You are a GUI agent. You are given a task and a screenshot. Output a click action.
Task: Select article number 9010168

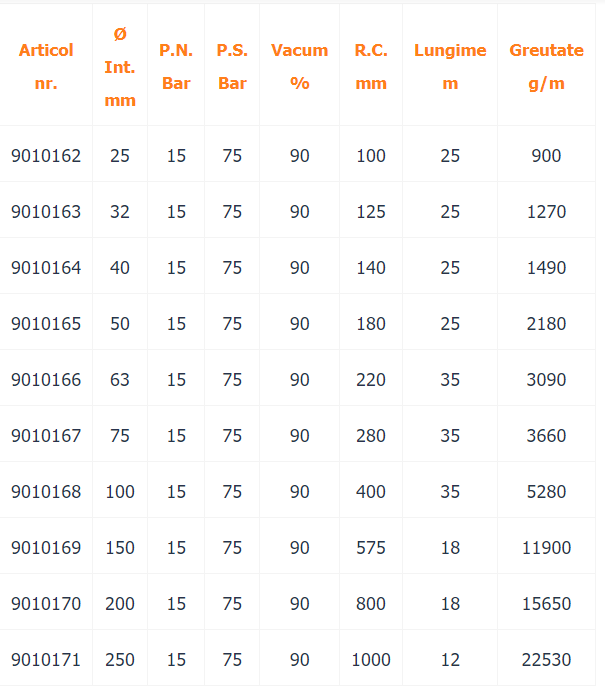(x=46, y=491)
